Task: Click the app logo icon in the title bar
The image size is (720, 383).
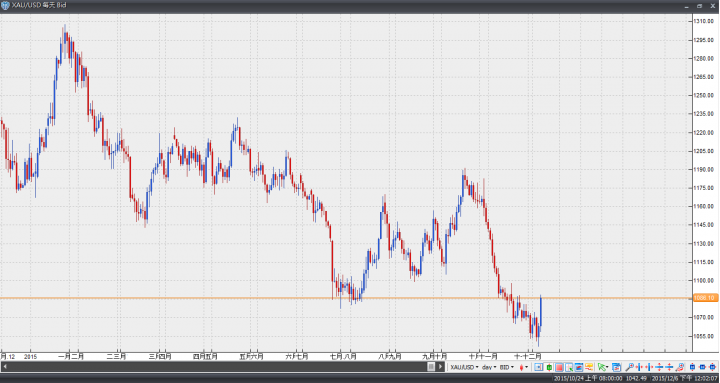Action: pos(5,6)
